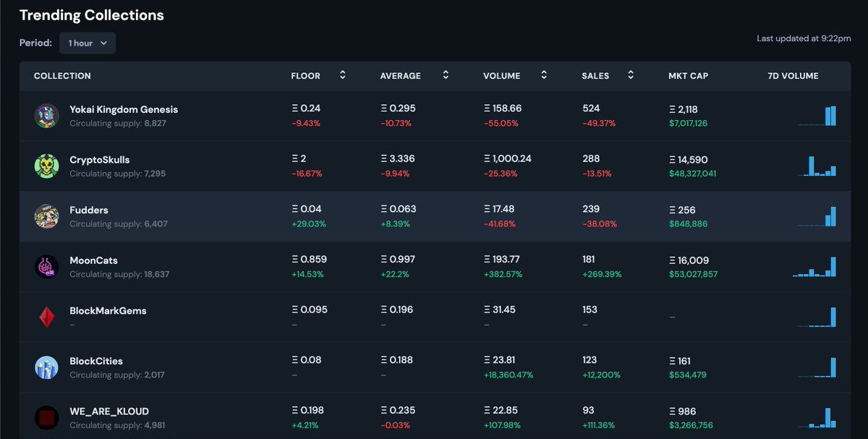View BlockCities 7D volume chart
The image size is (868, 439).
tap(816, 367)
